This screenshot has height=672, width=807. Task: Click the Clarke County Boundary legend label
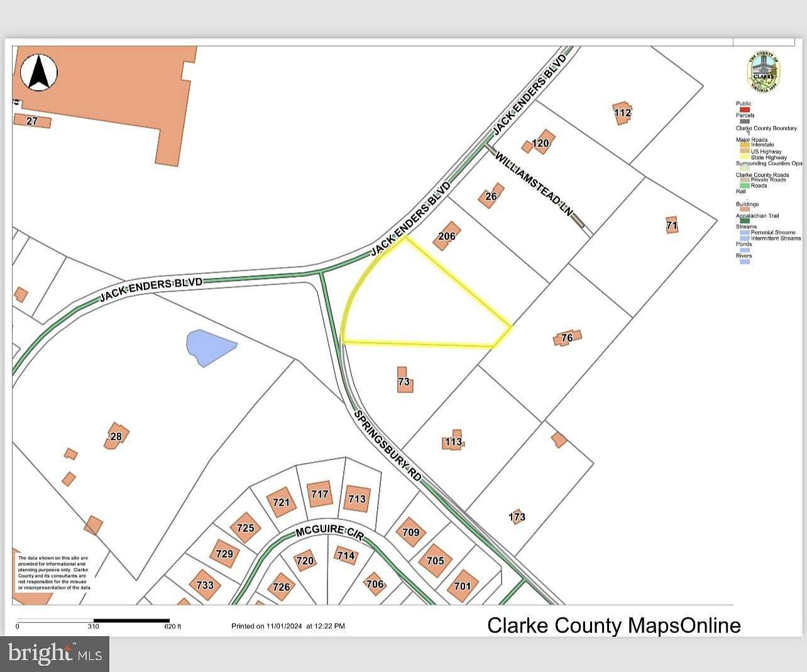(x=767, y=128)
